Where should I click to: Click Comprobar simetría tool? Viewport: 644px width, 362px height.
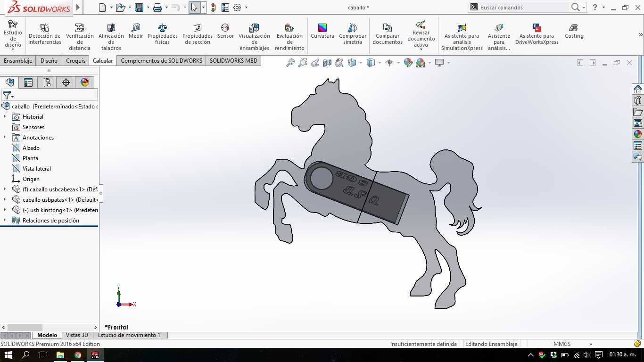(353, 34)
